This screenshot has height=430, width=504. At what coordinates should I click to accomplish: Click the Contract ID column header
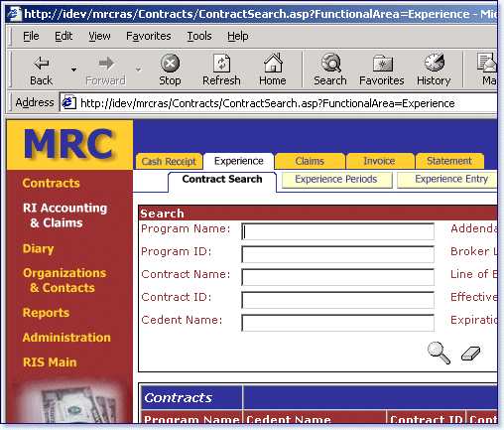pos(427,418)
